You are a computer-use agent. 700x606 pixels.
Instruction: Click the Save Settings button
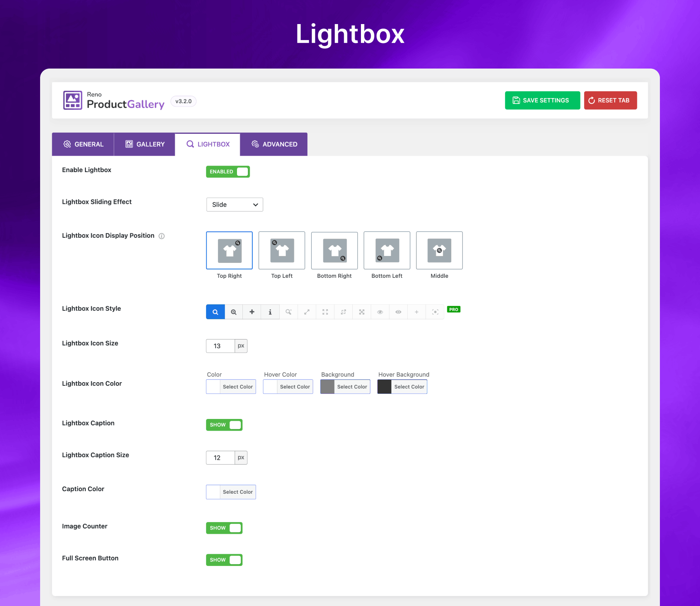[542, 100]
